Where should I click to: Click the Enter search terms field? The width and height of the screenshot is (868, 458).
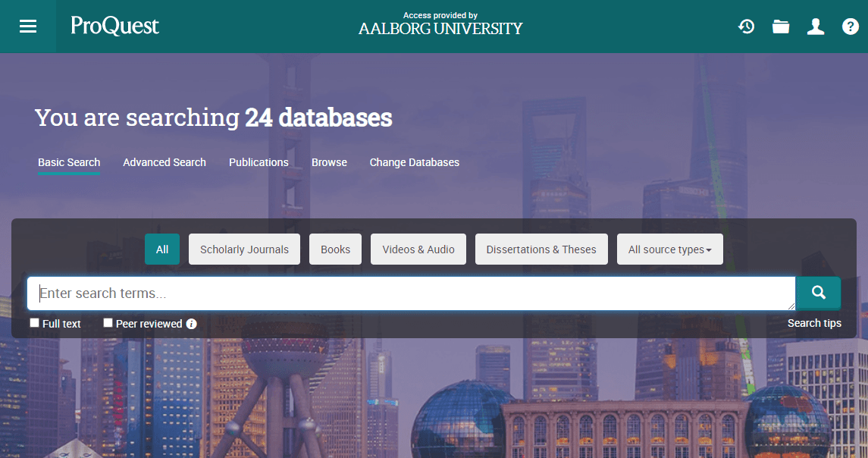409,293
